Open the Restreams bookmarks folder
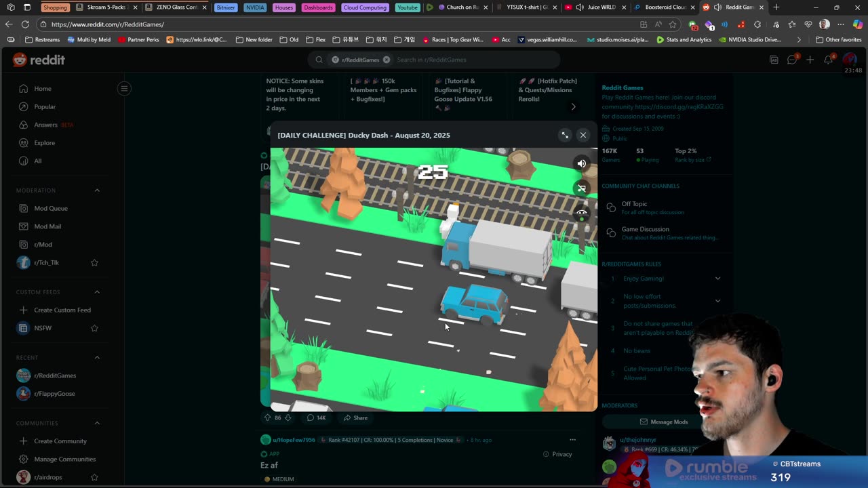The image size is (868, 488). pyautogui.click(x=42, y=39)
